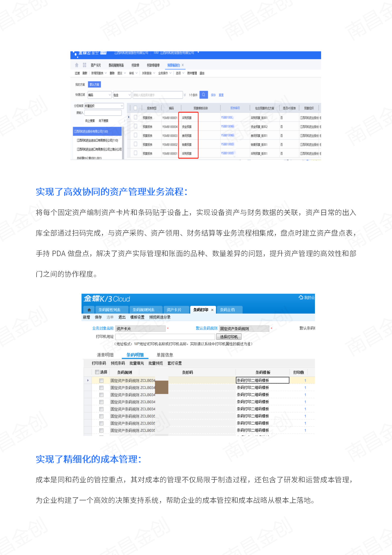Switch to the 条码规则列表 tab in K/3 Cloud
Viewport: 392px width, 555px height.
point(144,310)
